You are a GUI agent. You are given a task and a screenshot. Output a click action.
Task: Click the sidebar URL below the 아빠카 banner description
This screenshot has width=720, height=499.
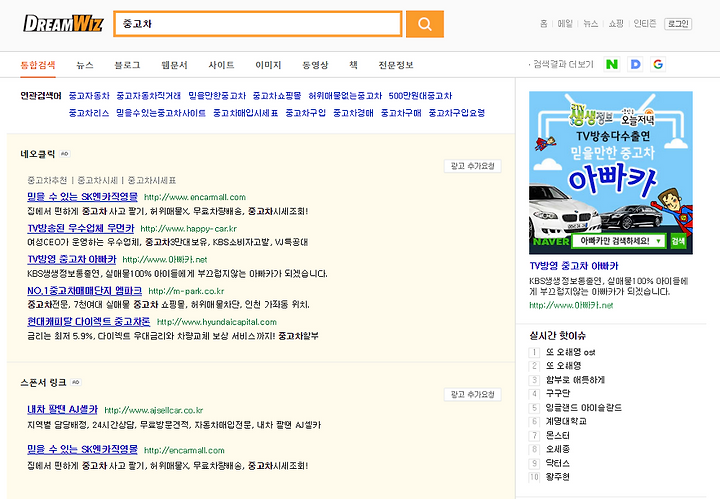(x=571, y=305)
